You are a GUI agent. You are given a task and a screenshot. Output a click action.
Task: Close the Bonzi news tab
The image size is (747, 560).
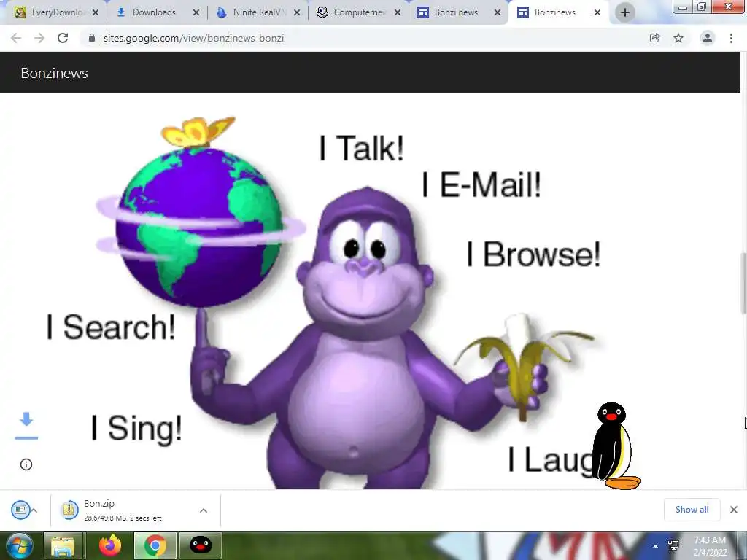[x=498, y=12]
